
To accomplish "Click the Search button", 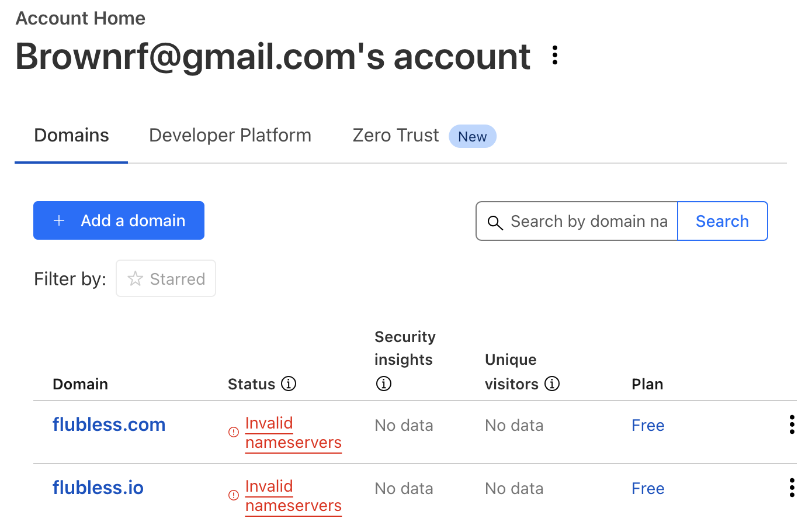I will click(x=723, y=221).
